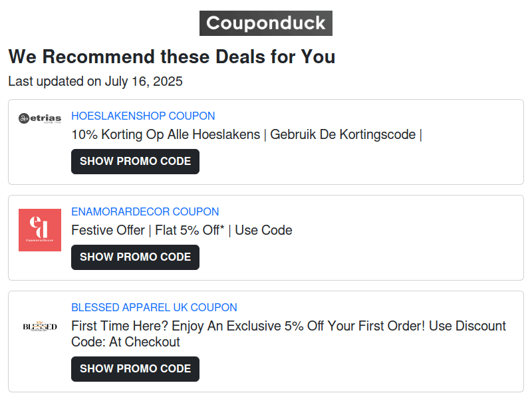Select the crown graphic in Blessed logo
532x399 pixels.
[39, 323]
